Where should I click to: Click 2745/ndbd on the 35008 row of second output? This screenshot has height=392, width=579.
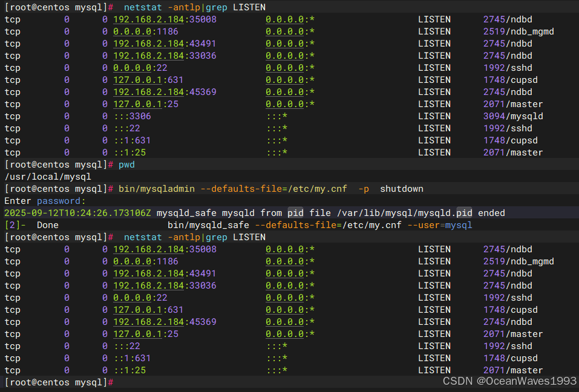508,249
